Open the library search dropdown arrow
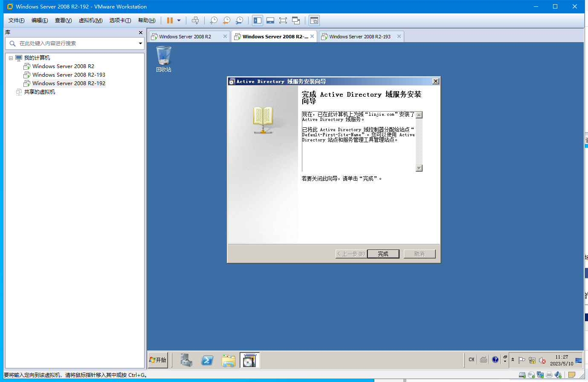588x382 pixels. pos(140,43)
